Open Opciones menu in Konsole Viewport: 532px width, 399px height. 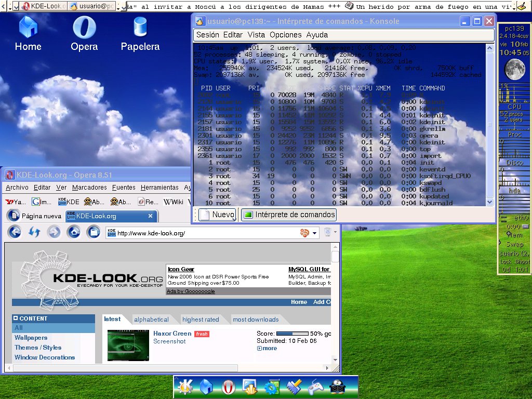tap(285, 35)
